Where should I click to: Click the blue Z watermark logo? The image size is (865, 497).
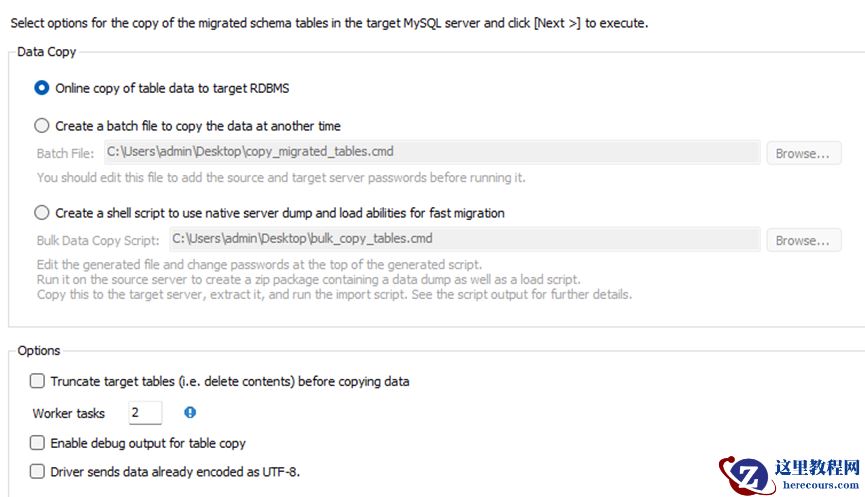[745, 474]
